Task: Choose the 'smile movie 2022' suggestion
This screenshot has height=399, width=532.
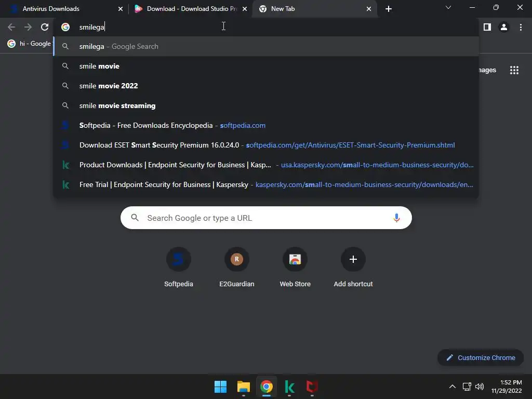Action: tap(266, 86)
